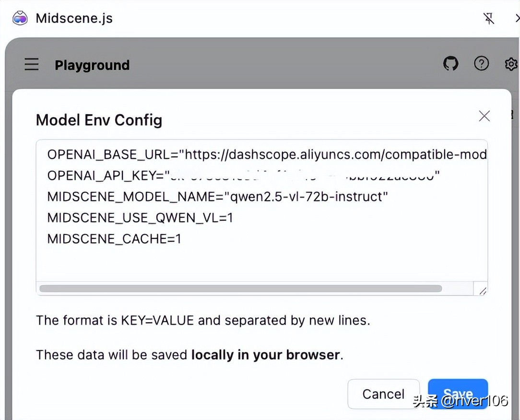Click the unpin side panel icon
Image resolution: width=520 pixels, height=420 pixels.
tap(489, 19)
